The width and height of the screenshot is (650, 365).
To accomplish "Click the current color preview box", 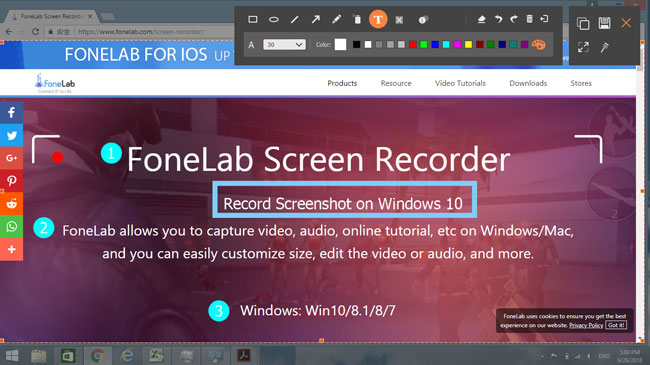I will click(x=340, y=44).
